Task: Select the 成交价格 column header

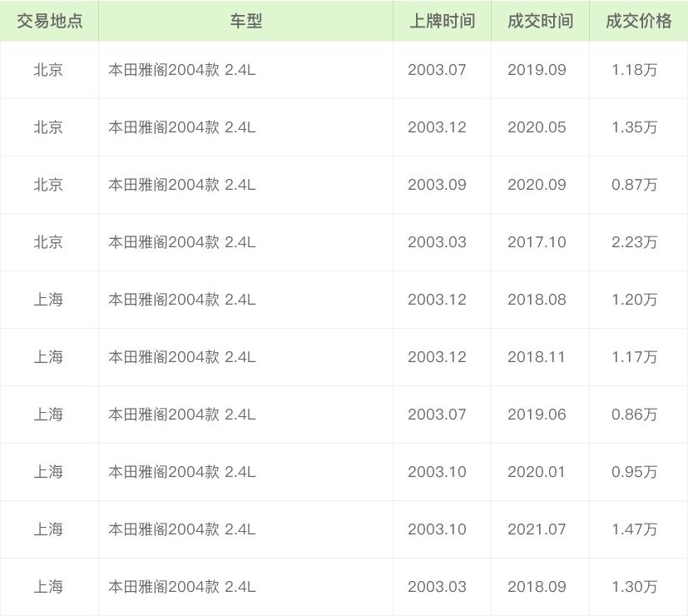Action: pyautogui.click(x=638, y=22)
